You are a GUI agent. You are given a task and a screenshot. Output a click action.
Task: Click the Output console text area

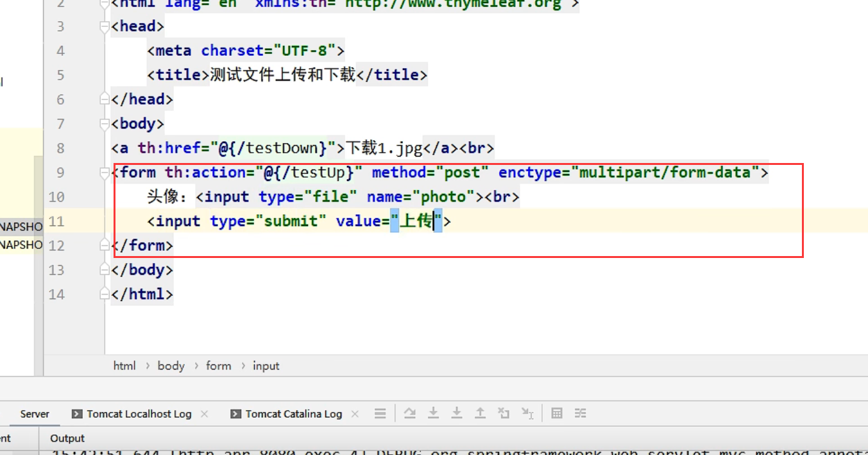tap(385, 451)
